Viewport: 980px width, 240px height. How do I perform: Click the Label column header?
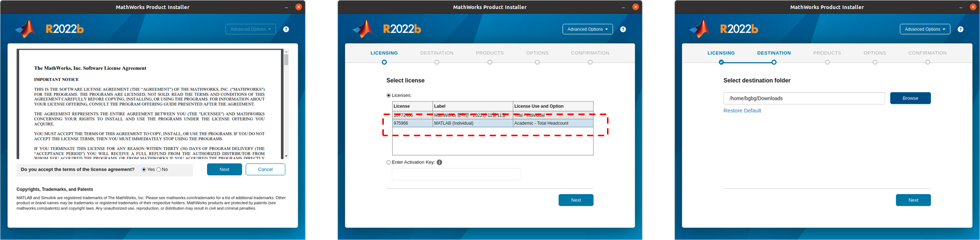(473, 106)
